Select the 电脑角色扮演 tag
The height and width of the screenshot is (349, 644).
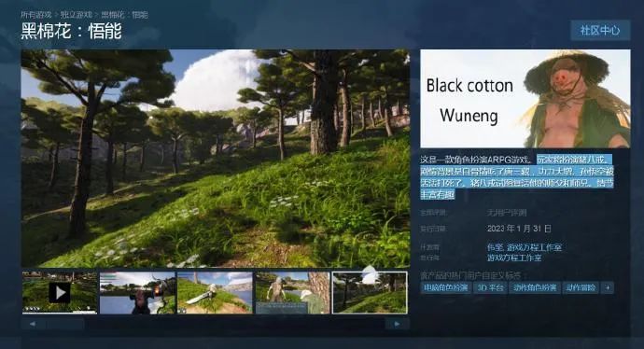[445, 287]
